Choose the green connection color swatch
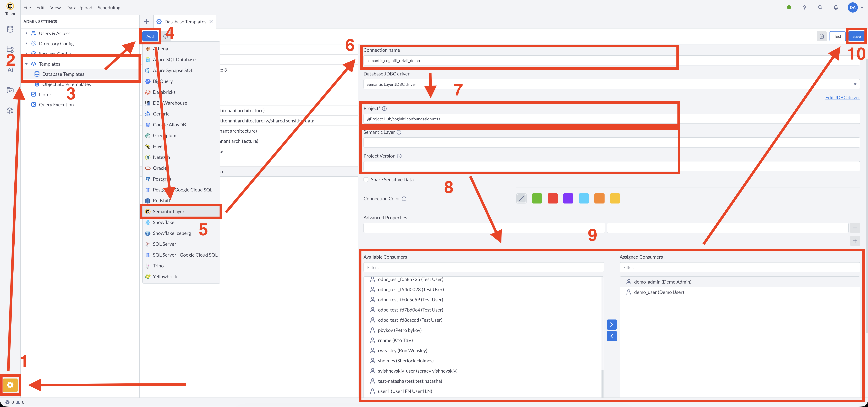 coord(537,198)
